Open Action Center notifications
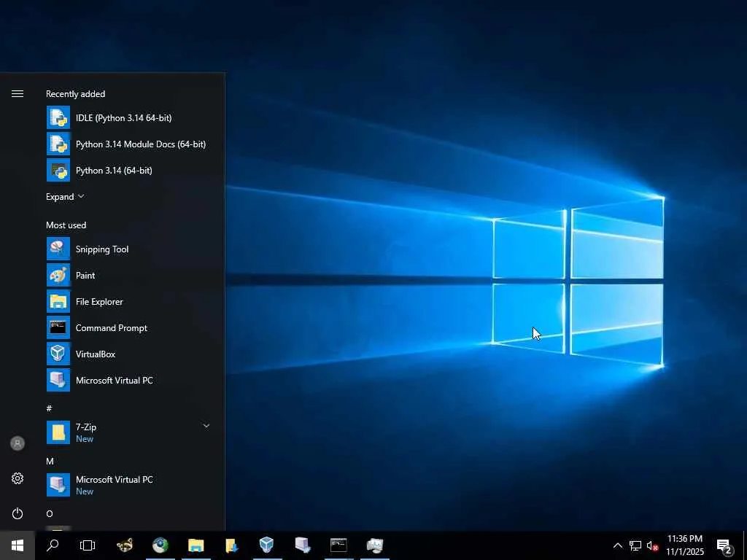This screenshot has width=747, height=560. (724, 546)
